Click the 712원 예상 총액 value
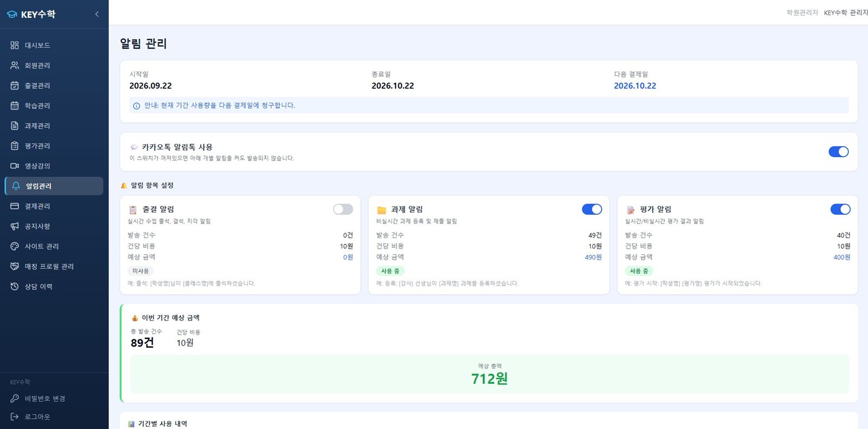Screen dimensions: 868x429 click(x=489, y=379)
